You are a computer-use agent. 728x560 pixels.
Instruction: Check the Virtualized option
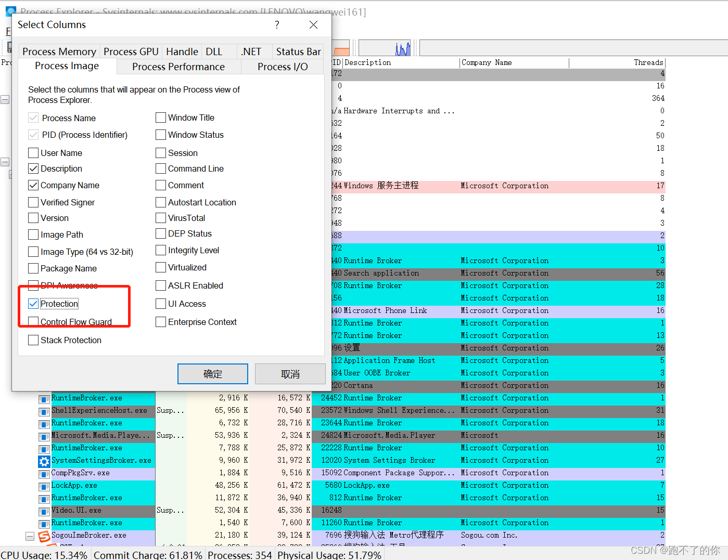click(161, 267)
